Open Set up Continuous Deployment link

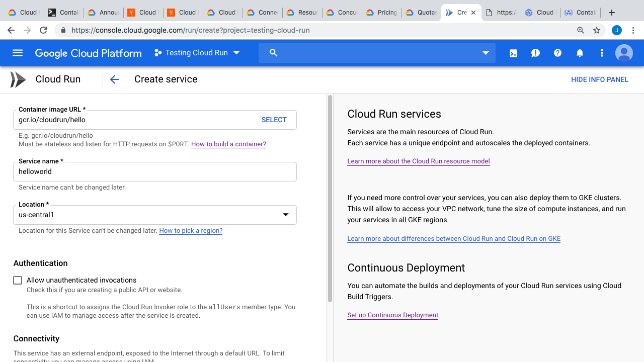tap(392, 315)
